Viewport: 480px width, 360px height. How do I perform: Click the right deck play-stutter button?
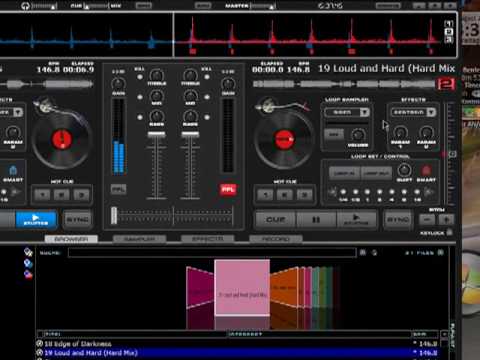(x=356, y=220)
